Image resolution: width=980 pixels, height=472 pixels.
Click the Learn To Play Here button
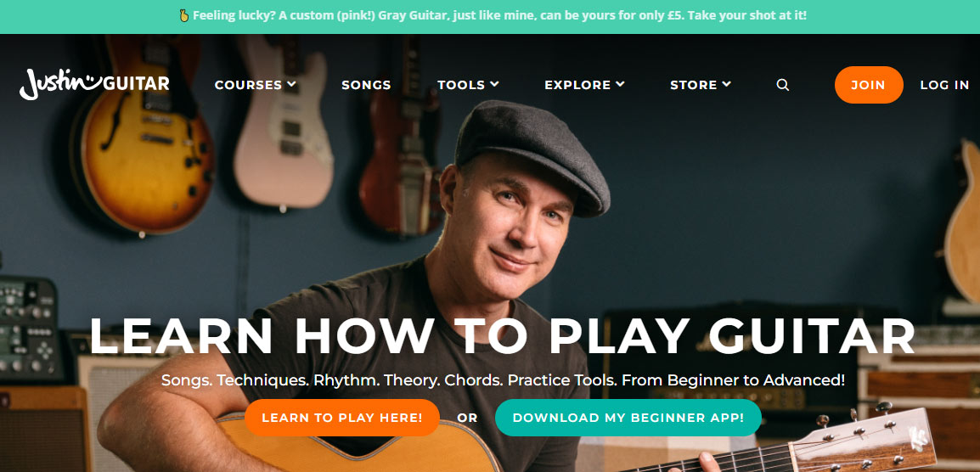click(342, 418)
